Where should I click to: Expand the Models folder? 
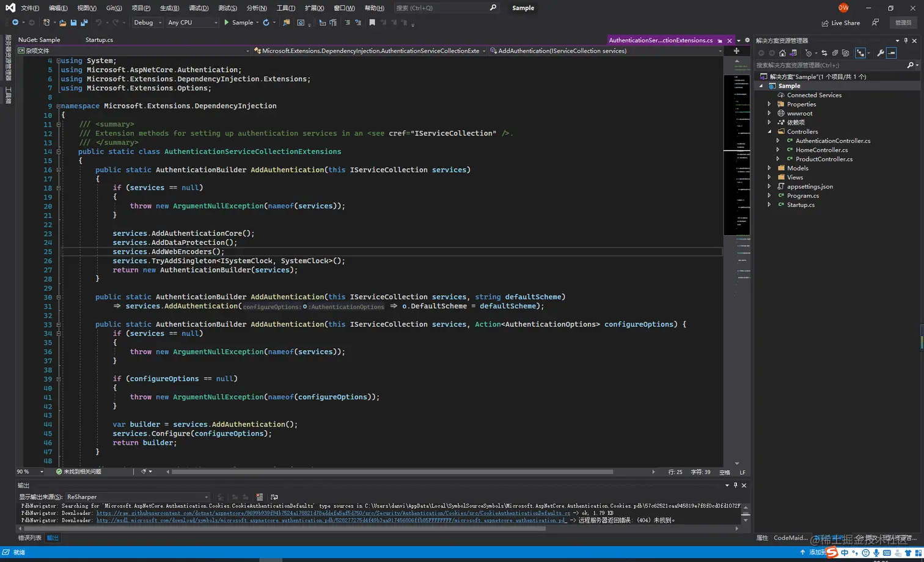[x=769, y=169]
